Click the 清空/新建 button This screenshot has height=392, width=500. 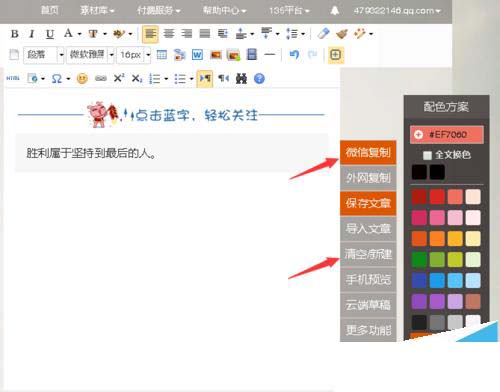click(368, 254)
